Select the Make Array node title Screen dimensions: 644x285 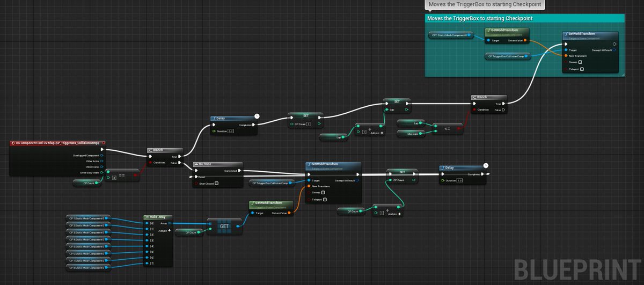pyautogui.click(x=158, y=217)
